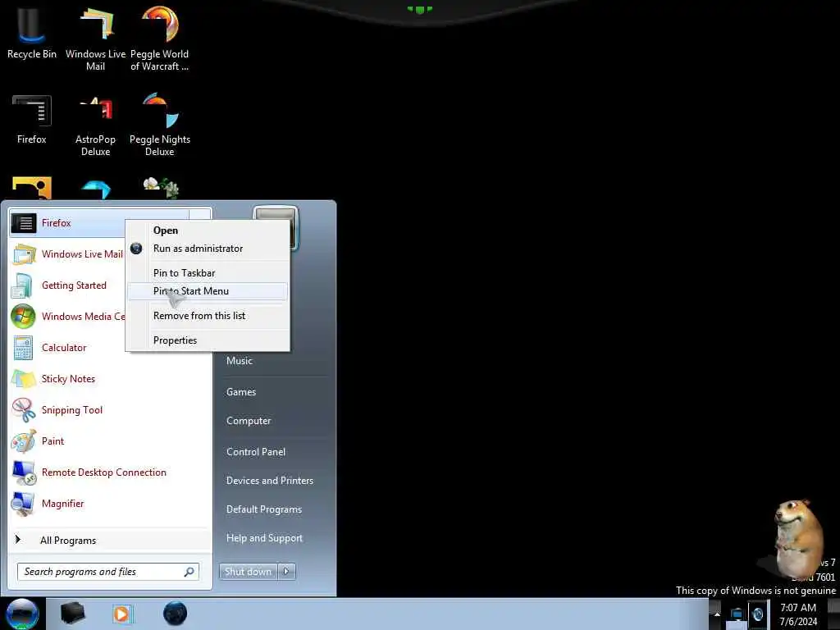This screenshot has width=840, height=630.
Task: Show hidden tray icons arrow
Action: (717, 614)
